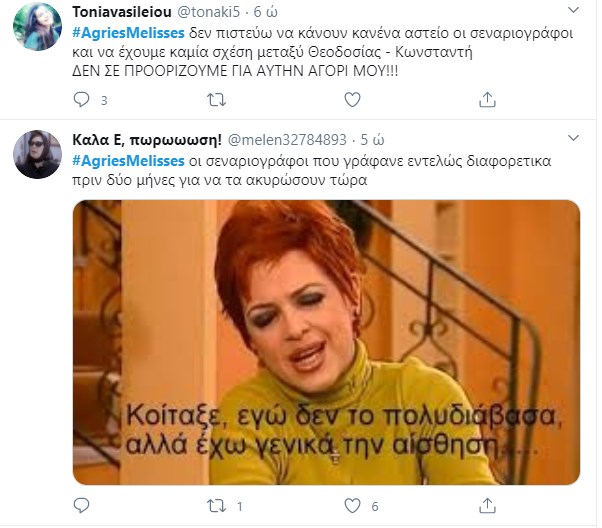Image resolution: width=602 pixels, height=528 pixels.
Task: Expand options chevron on @melen32784893 tweet
Action: pyautogui.click(x=573, y=137)
